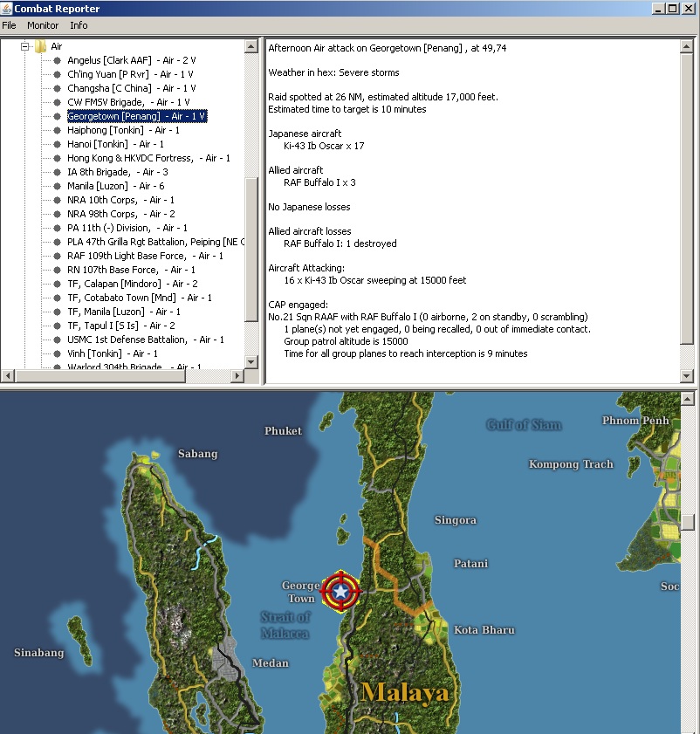Select RAF 109th Light Base Force report
The height and width of the screenshot is (734, 700).
point(145,256)
